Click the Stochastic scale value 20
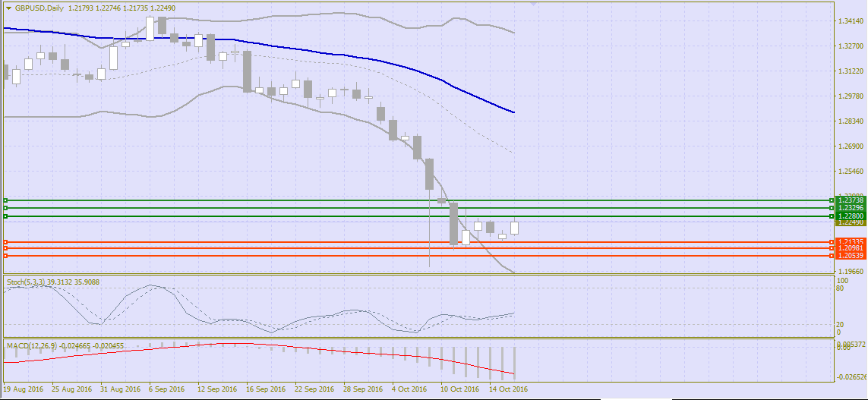The height and width of the screenshot is (400, 868). pos(841,324)
